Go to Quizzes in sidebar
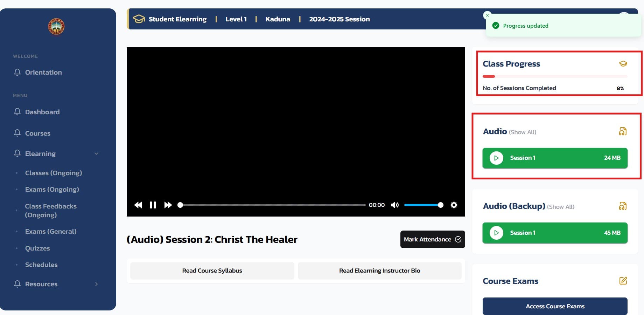The width and height of the screenshot is (644, 315). 37,248
